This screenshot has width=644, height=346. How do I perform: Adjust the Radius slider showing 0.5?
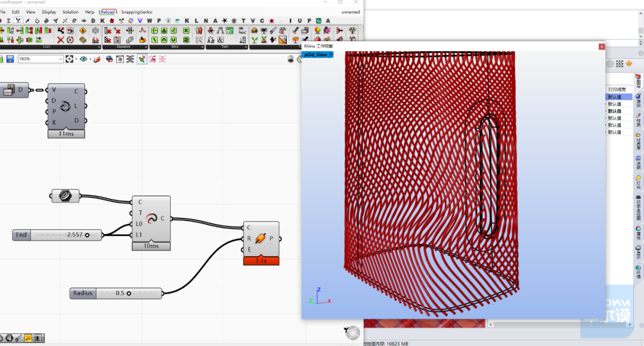[x=116, y=293]
